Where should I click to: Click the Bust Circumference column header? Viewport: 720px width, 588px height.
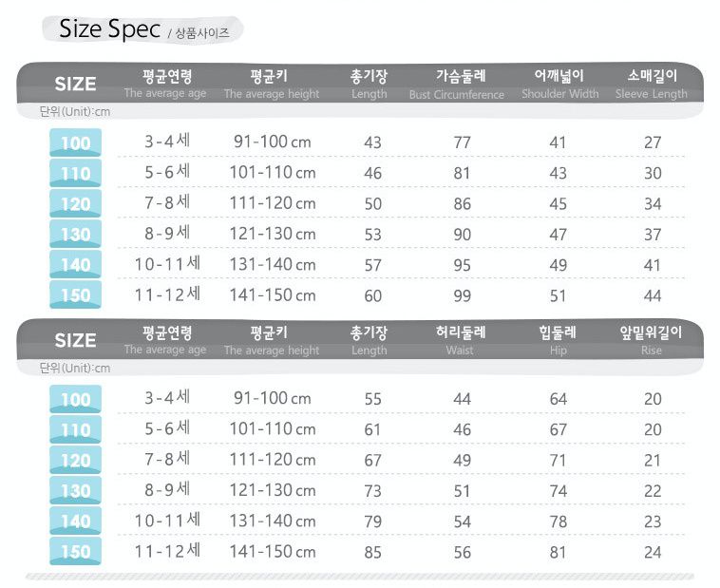click(462, 84)
